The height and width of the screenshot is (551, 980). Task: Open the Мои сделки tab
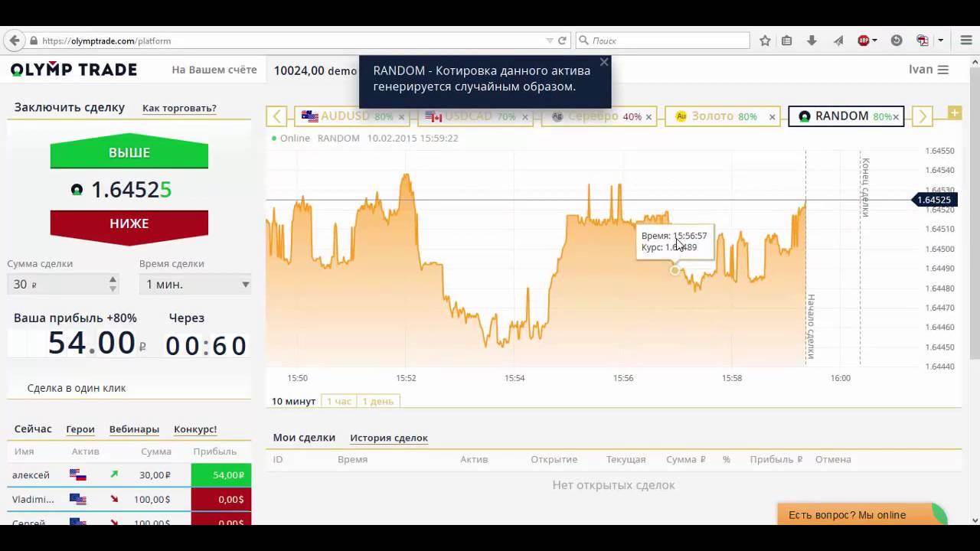(304, 438)
